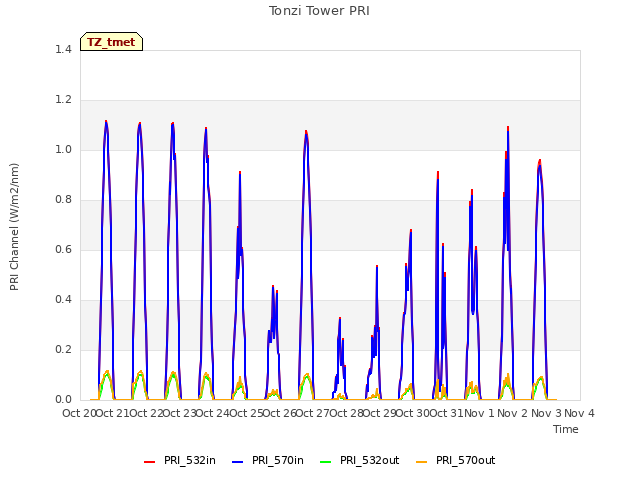Click the y-axis label PRI Channel (W/m2/nm)

point(14,227)
